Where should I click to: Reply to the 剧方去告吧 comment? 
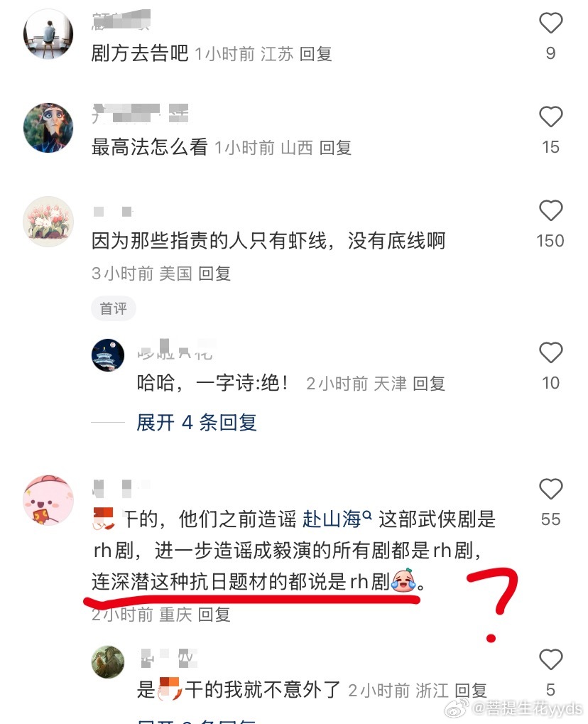[x=316, y=55]
